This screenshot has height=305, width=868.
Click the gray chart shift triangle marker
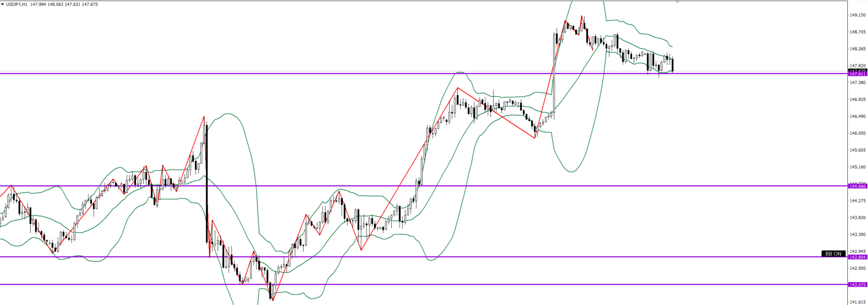pos(677,2)
